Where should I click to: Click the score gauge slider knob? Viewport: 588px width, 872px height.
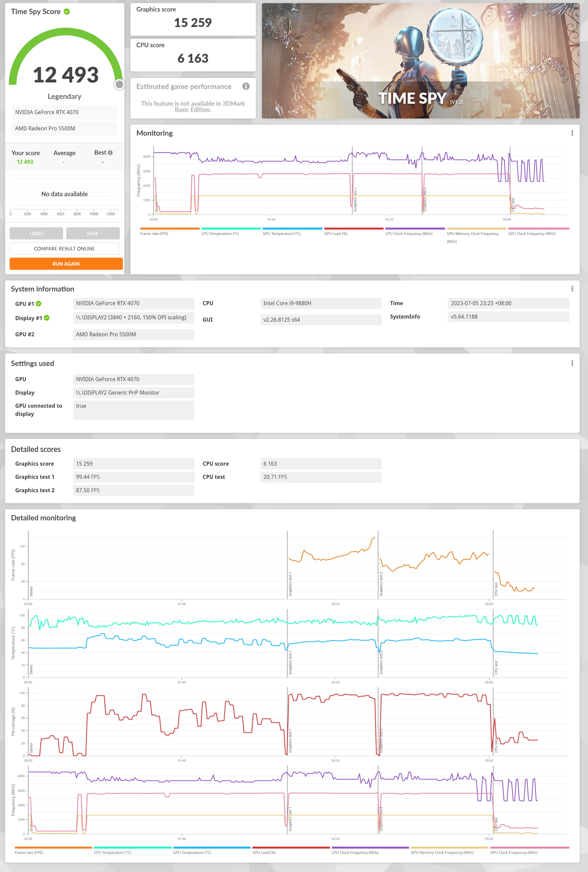[x=119, y=84]
